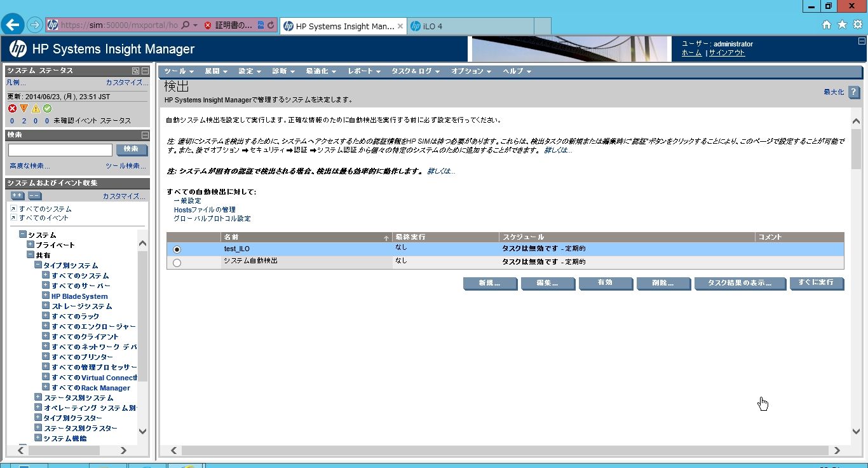Click the 削除... button

[663, 283]
